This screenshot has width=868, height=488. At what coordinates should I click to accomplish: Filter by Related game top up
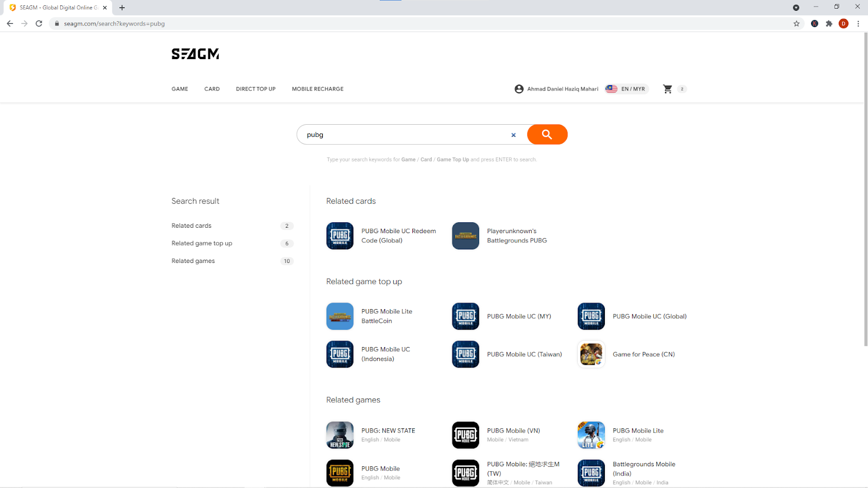(202, 243)
